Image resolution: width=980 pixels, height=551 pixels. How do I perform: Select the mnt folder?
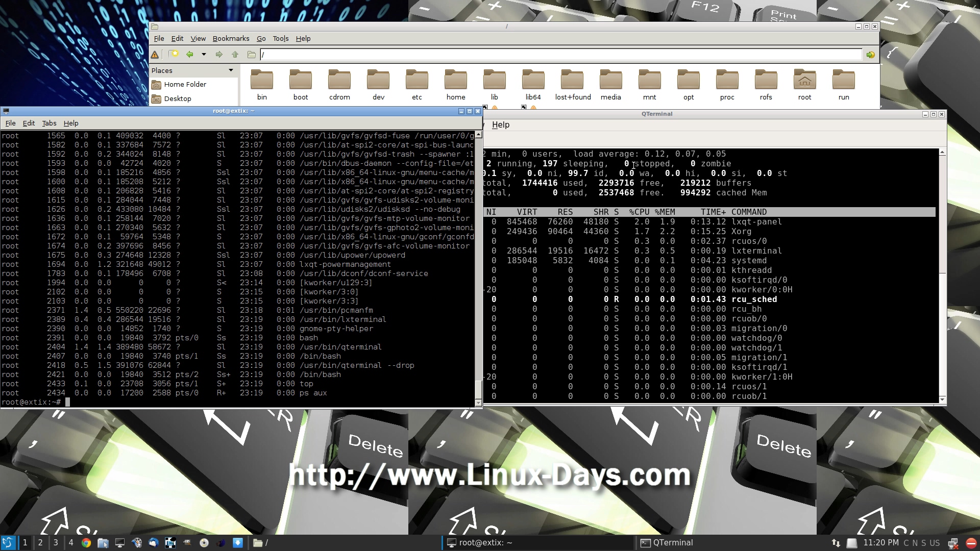[x=650, y=85]
